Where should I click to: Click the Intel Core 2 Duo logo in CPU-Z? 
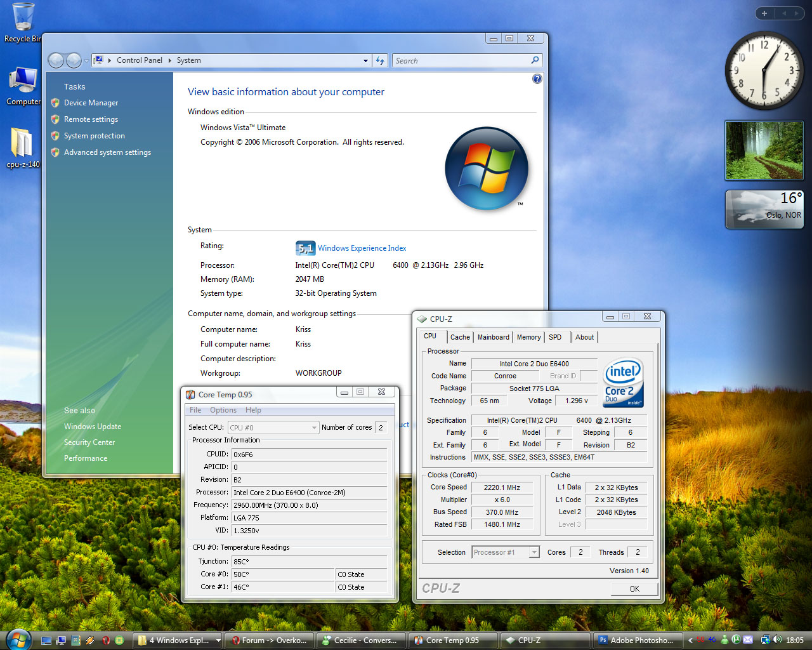[623, 382]
